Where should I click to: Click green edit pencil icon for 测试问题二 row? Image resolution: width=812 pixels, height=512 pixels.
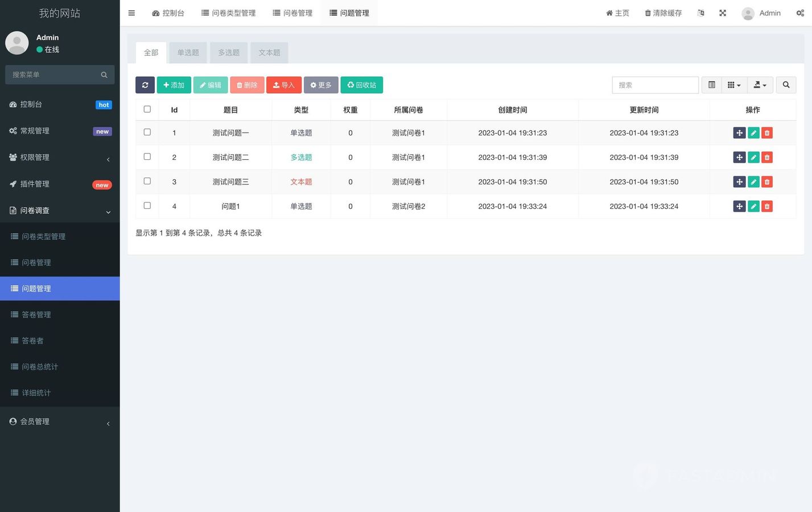[753, 158]
